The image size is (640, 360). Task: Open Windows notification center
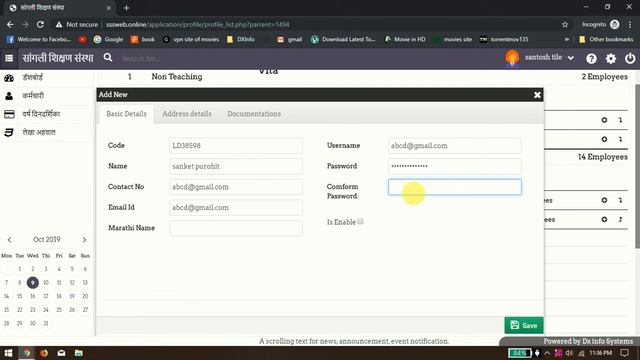tap(624, 353)
